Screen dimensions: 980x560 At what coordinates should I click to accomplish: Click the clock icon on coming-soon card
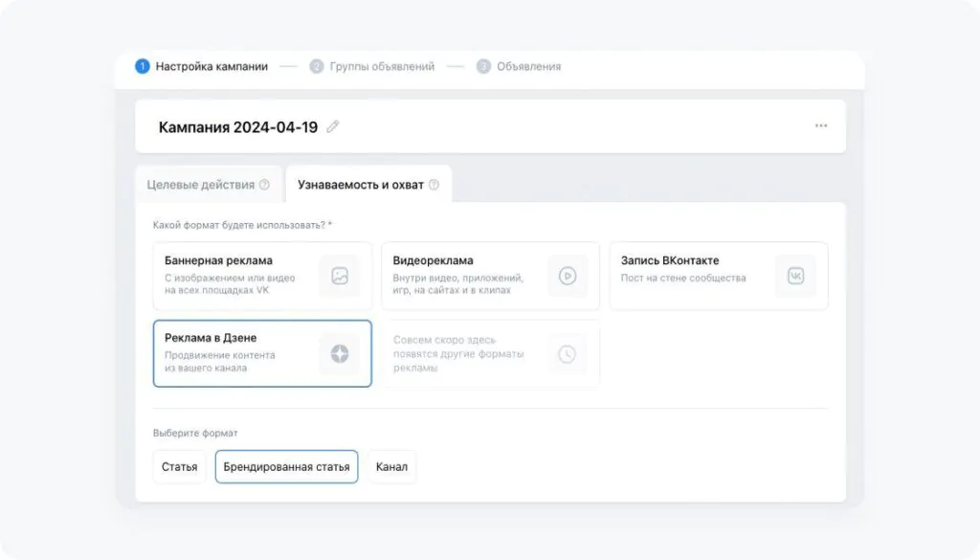[567, 354]
